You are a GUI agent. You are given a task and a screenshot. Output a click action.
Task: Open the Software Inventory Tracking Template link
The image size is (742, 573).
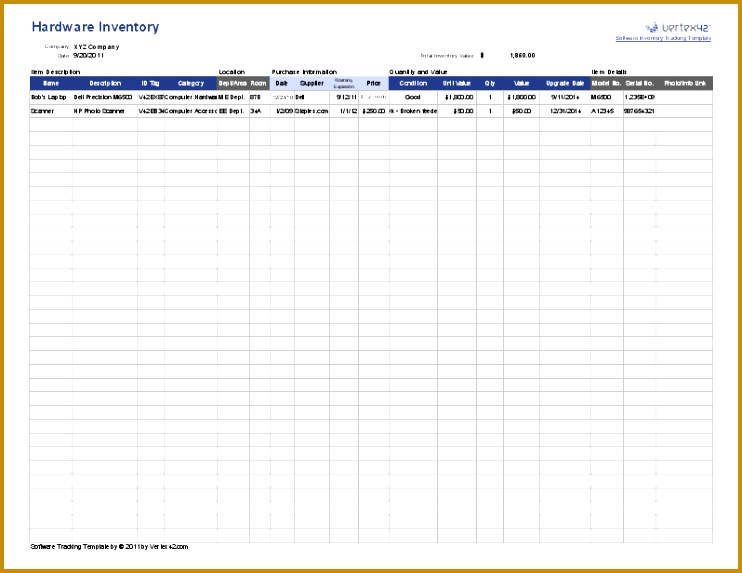click(x=663, y=38)
